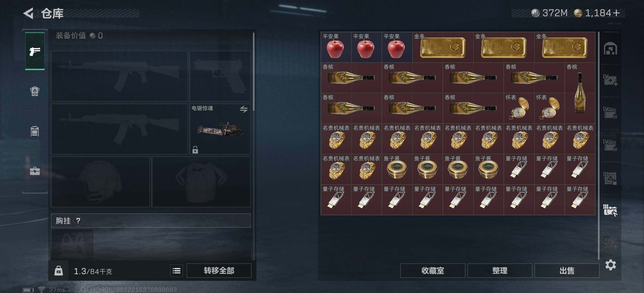Image resolution: width=644 pixels, height=293 pixels.
Task: Click the swap arrows on 电锯惊魂 slot
Action: point(244,109)
